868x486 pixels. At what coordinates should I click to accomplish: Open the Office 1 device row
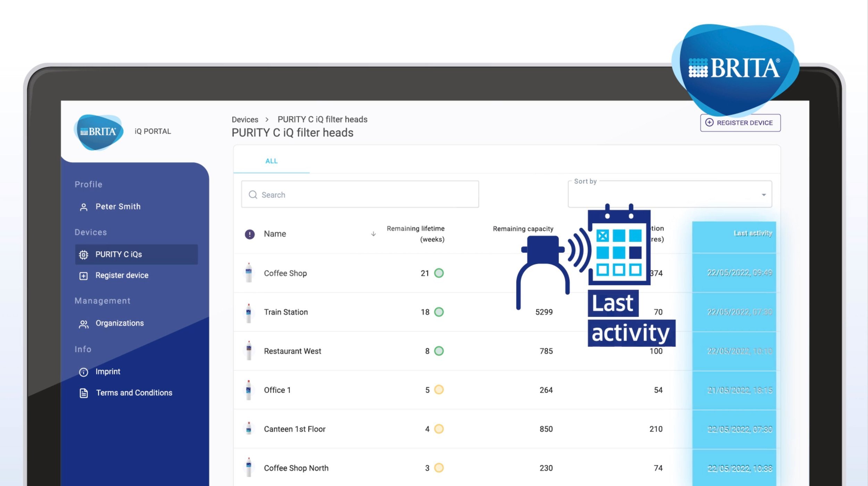[x=507, y=389]
